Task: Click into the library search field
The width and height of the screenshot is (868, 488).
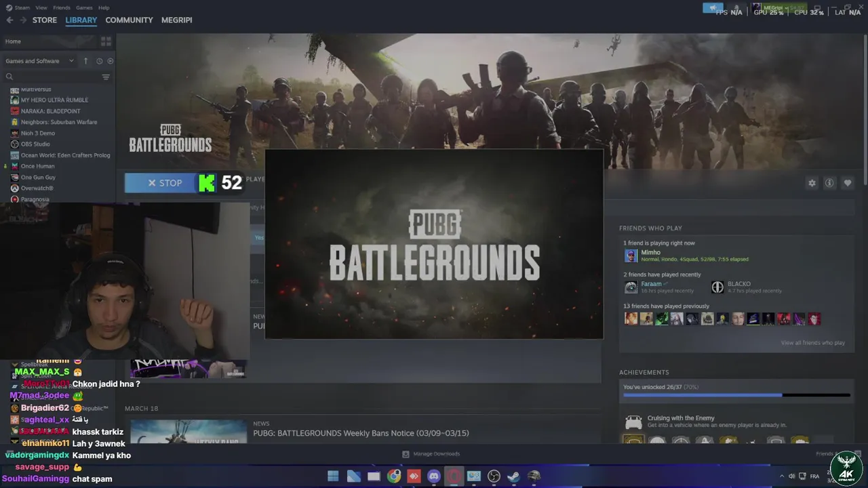Action: click(x=51, y=77)
